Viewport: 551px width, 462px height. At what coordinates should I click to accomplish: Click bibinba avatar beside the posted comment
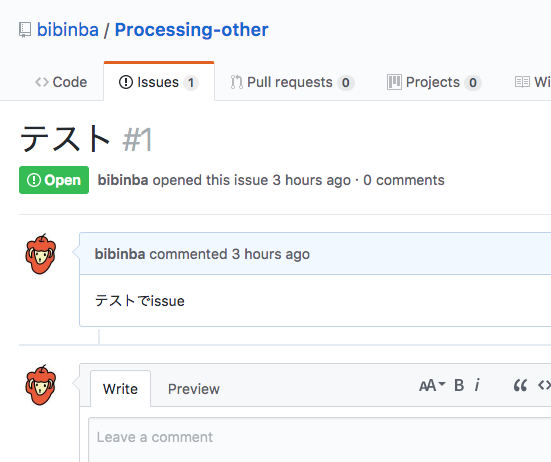pos(41,254)
